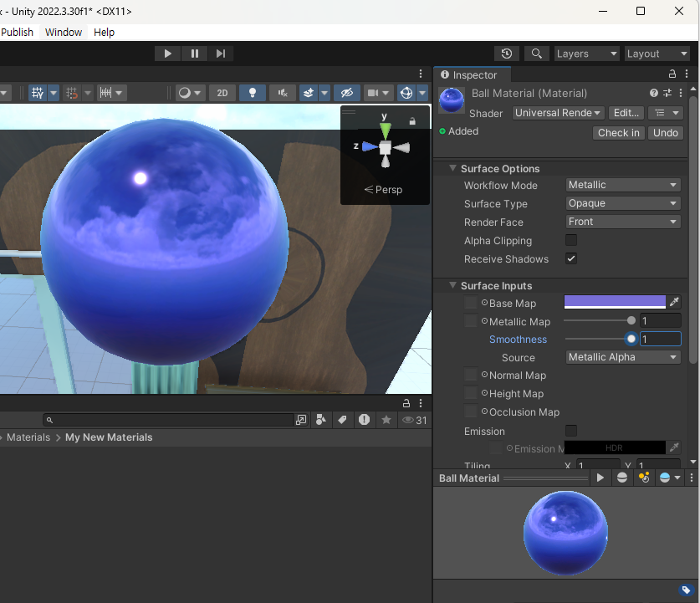The width and height of the screenshot is (700, 603).
Task: Enable the Emission checkbox
Action: click(573, 431)
